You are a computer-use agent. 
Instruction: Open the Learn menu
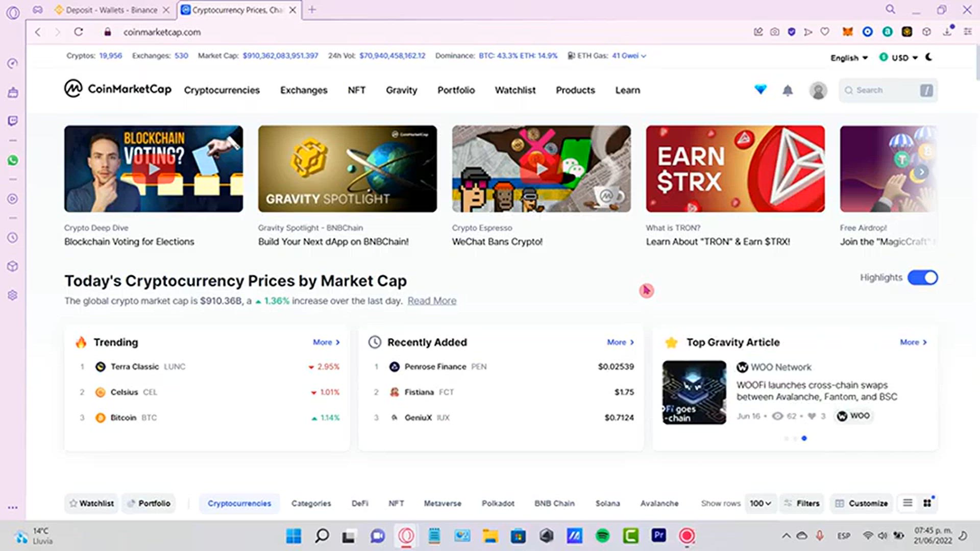coord(627,90)
